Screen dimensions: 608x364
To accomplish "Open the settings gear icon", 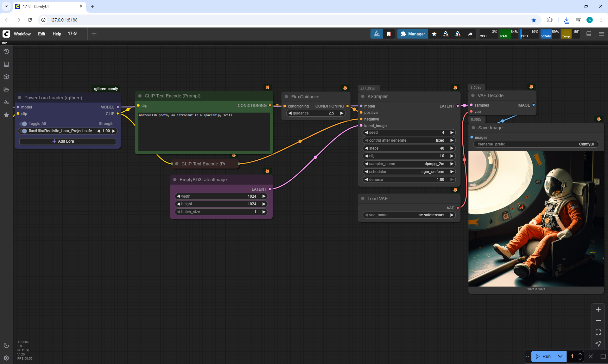I will 6,358.
